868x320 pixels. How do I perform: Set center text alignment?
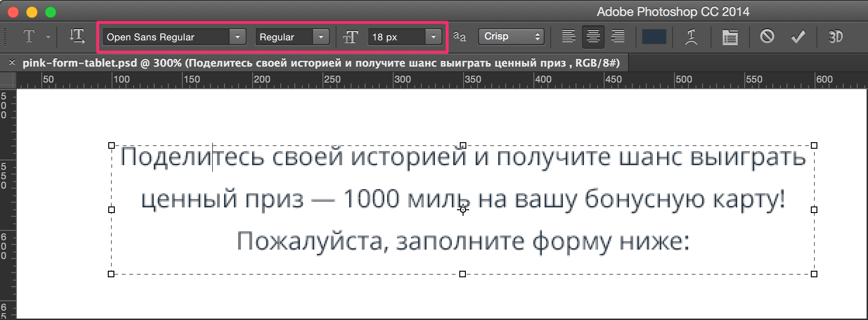593,36
